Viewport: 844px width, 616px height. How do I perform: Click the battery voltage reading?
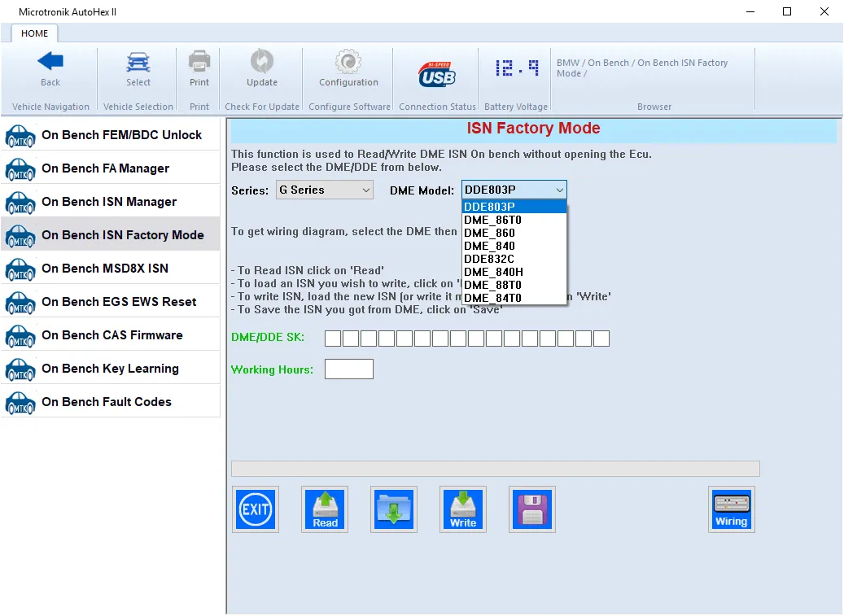pyautogui.click(x=516, y=68)
